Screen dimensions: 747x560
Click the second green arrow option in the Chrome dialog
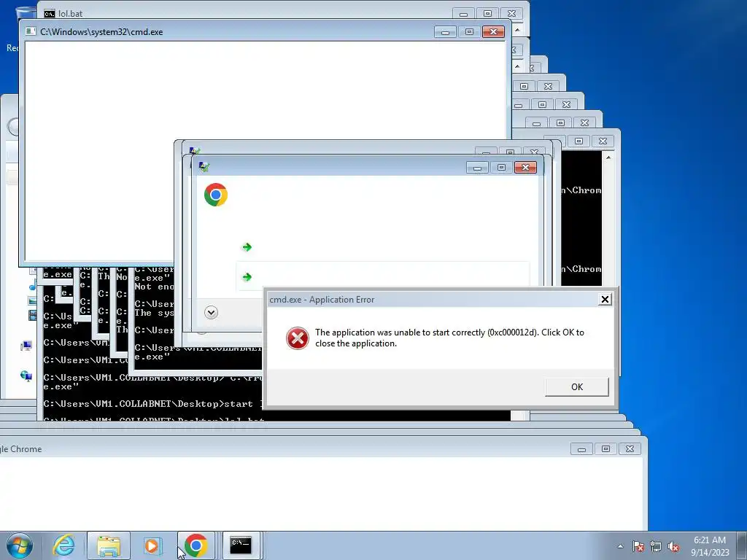(247, 276)
